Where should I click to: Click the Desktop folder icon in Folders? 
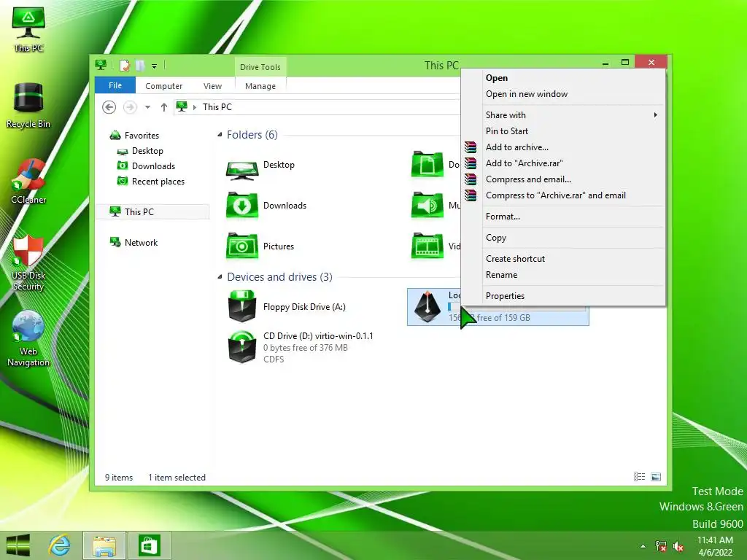point(242,171)
